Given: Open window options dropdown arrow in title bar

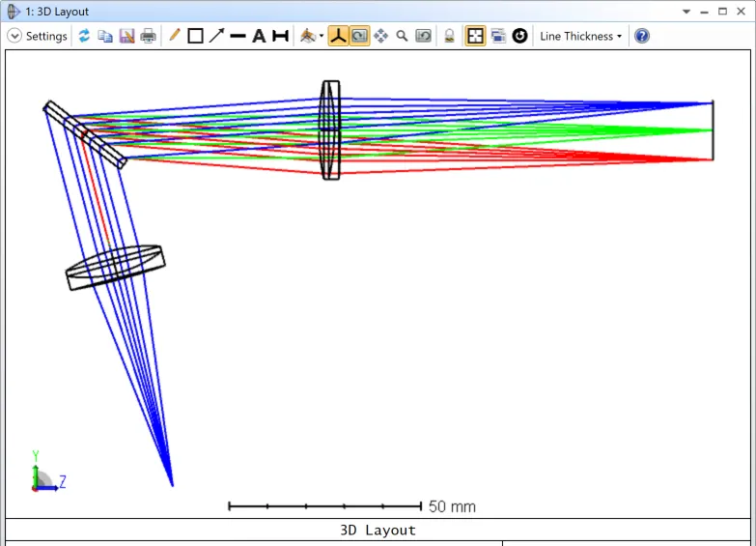Looking at the screenshot, I should 686,12.
